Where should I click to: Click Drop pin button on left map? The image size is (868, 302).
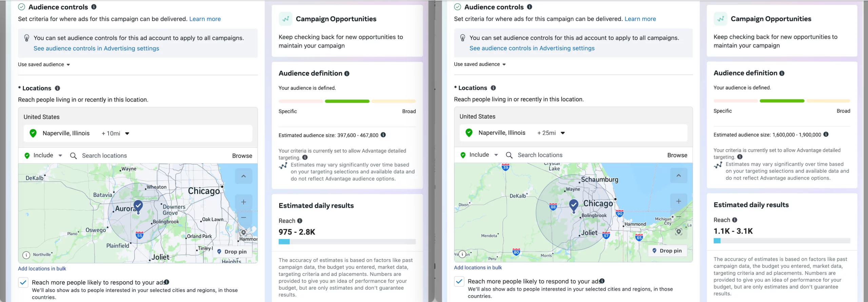232,252
